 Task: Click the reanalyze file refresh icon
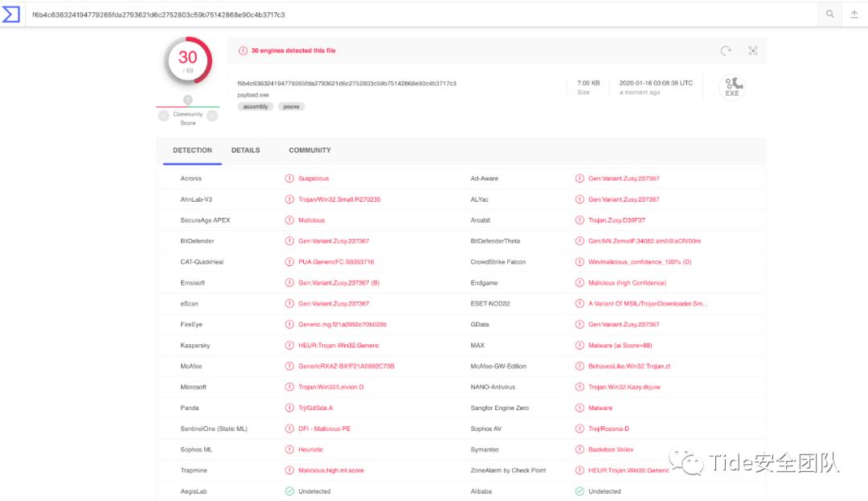point(726,51)
